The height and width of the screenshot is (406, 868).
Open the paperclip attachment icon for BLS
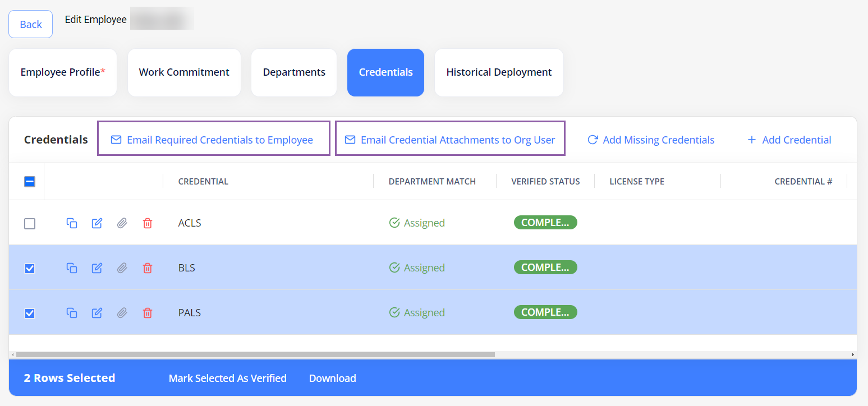click(x=122, y=268)
